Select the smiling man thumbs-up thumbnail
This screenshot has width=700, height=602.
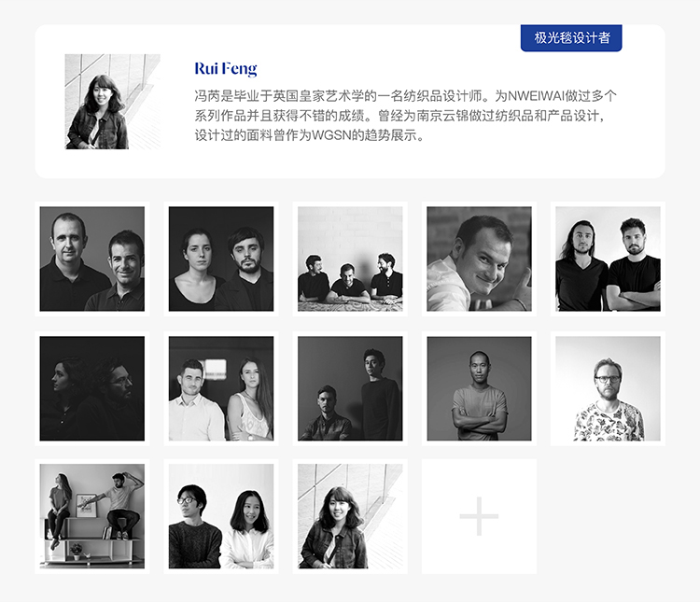click(479, 259)
